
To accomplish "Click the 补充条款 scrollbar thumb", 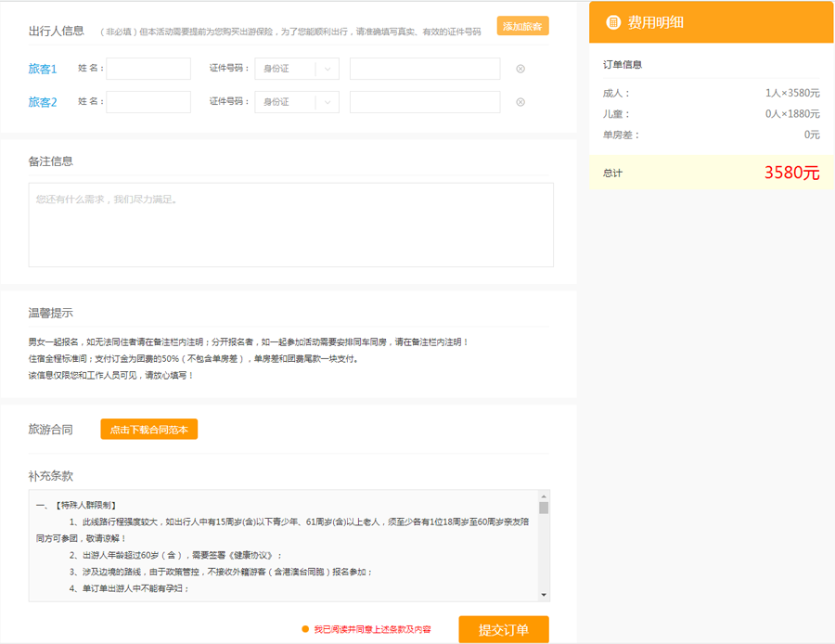I will (544, 508).
